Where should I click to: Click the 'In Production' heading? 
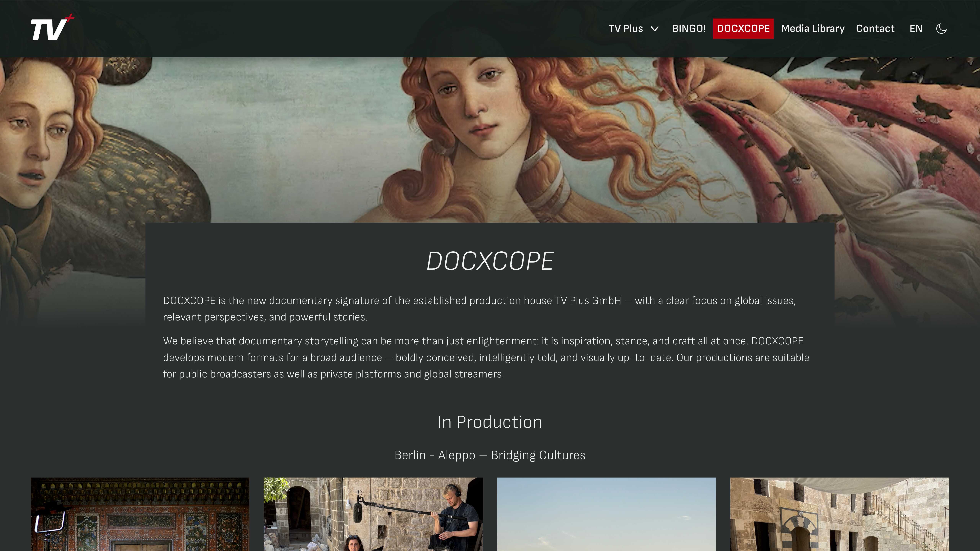[490, 422]
